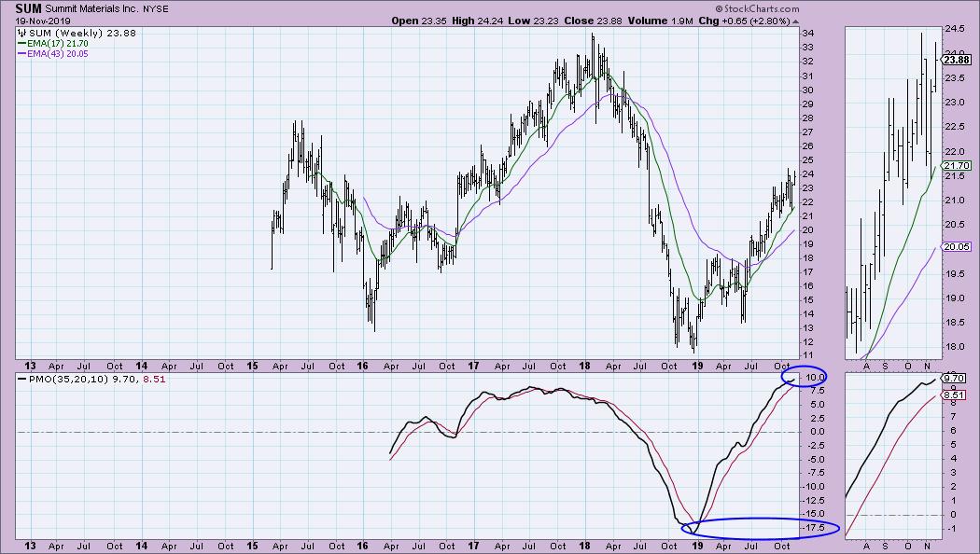The height and width of the screenshot is (554, 980).
Task: Click the Chg +0.65 (+2.80%) value
Action: click(744, 21)
